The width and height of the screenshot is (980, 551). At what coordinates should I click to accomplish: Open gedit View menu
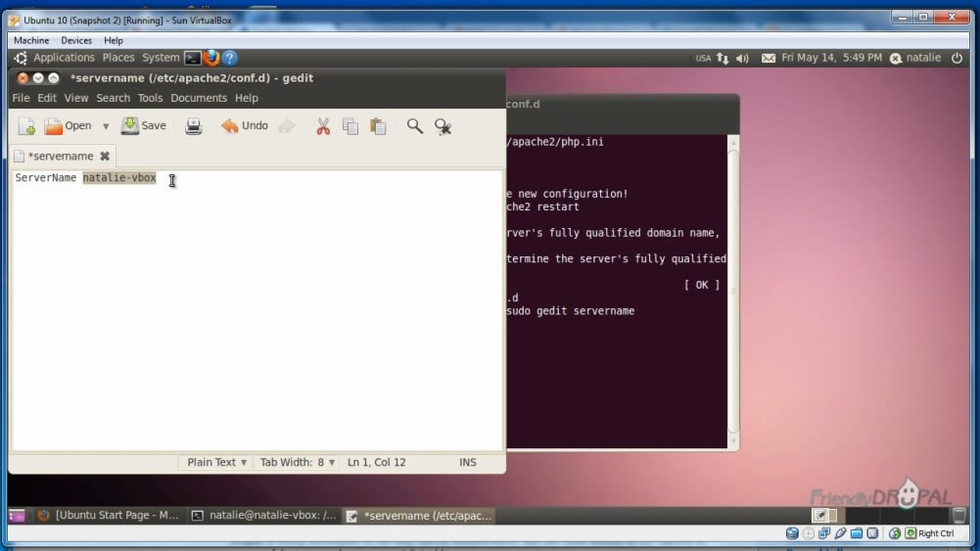76,98
